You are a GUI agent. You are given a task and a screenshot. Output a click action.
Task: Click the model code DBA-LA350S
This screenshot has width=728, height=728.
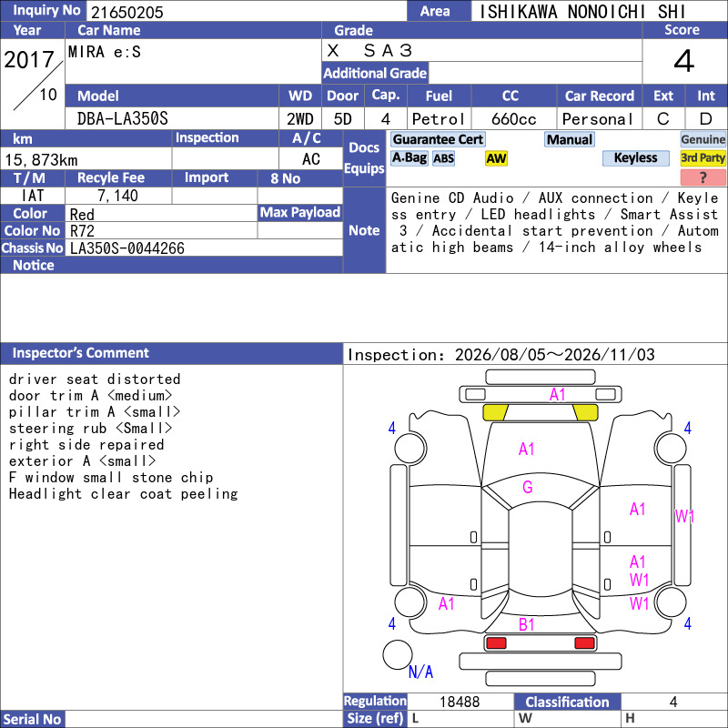coord(122,119)
